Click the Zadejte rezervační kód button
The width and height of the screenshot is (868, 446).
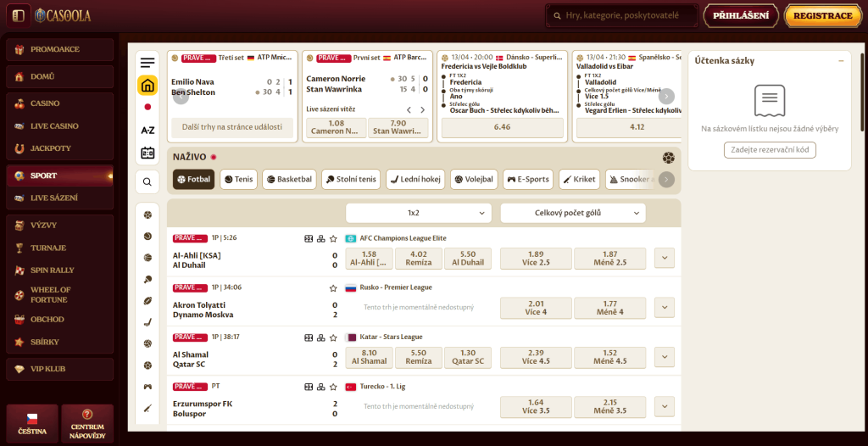770,150
